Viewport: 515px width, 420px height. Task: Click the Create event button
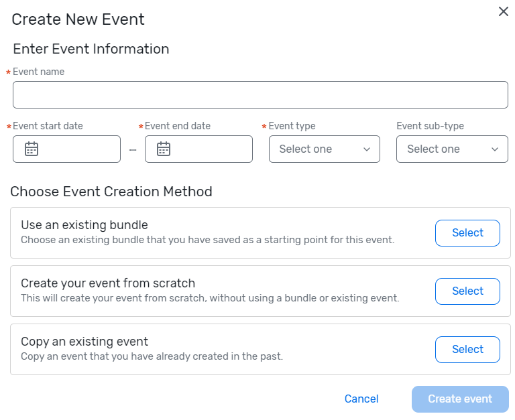(x=460, y=399)
